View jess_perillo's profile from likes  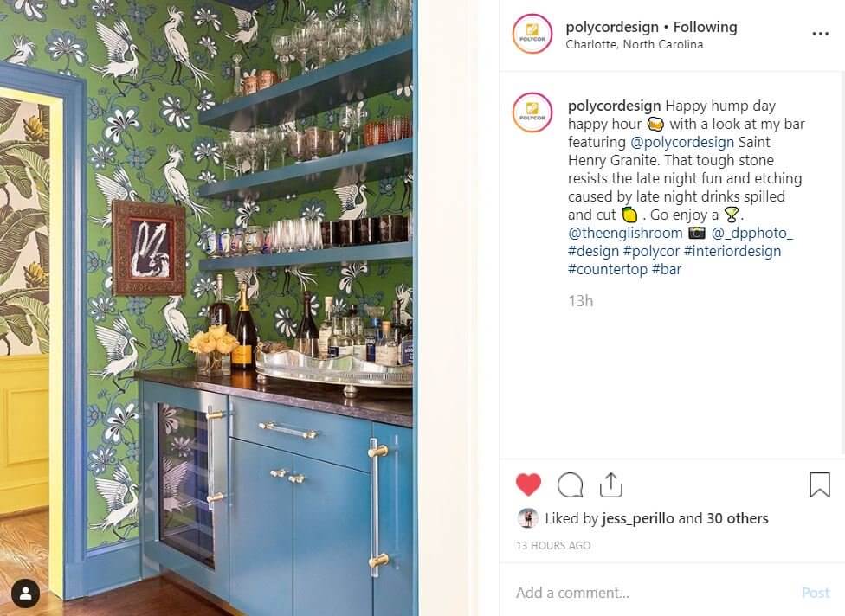point(638,518)
